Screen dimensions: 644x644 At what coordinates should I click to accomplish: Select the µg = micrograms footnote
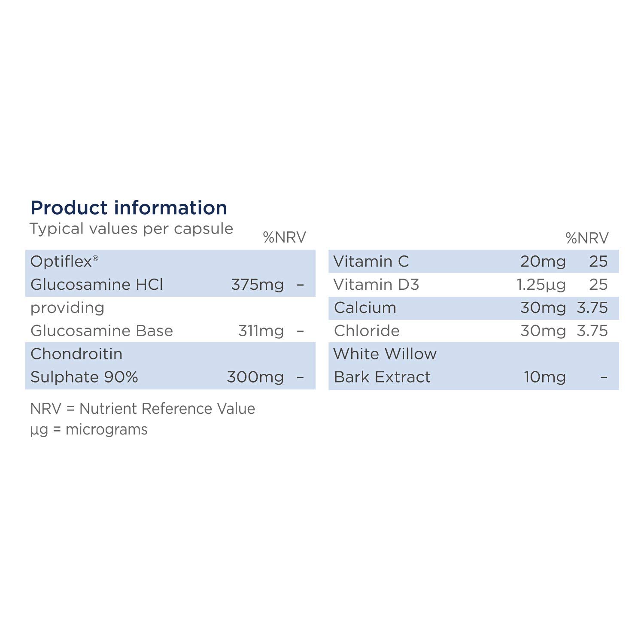89,429
